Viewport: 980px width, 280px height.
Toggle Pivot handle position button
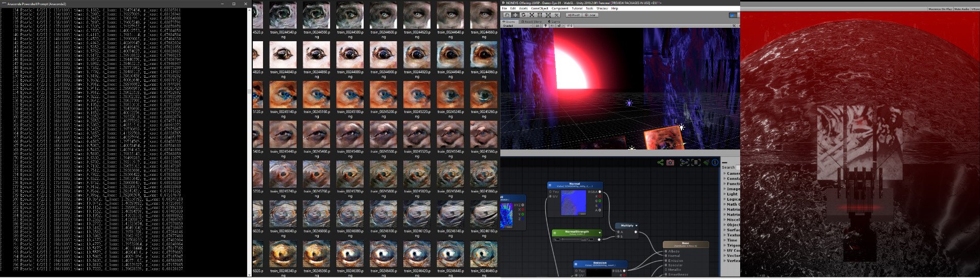click(x=574, y=15)
